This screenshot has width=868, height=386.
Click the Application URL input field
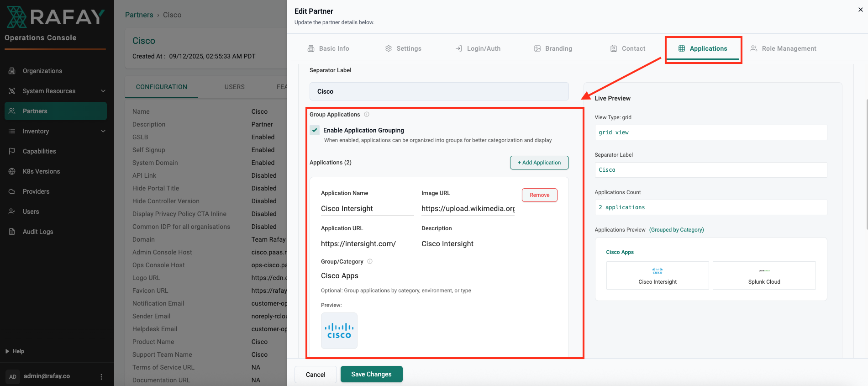(367, 244)
